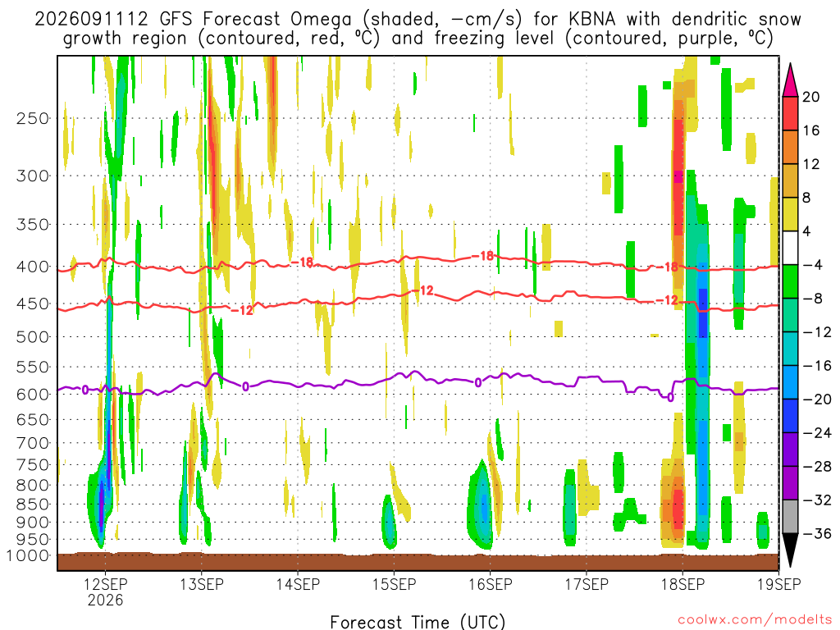Viewport: 840px width, 630px height.
Task: Click the magenta upward arrow atop colorbar
Action: [x=790, y=80]
